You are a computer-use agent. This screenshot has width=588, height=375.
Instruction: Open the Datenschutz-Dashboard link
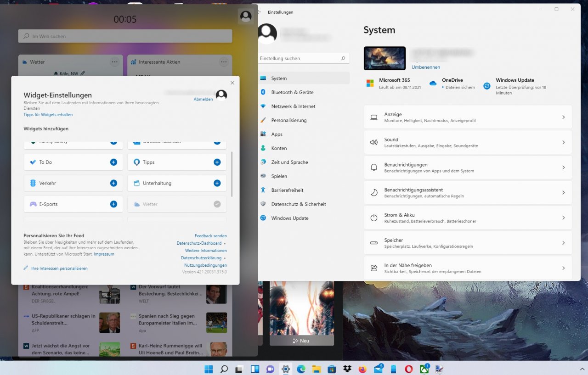point(199,243)
